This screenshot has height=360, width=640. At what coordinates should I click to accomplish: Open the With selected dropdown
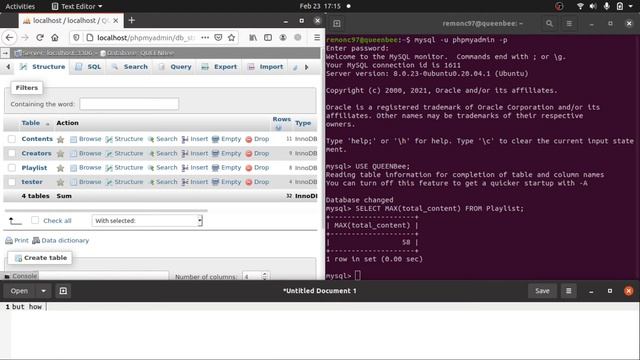tap(147, 221)
